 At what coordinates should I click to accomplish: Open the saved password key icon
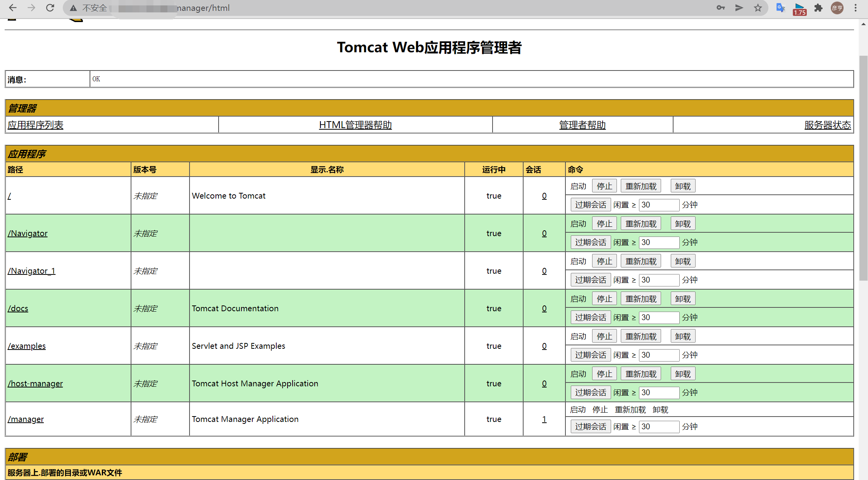[x=720, y=8]
